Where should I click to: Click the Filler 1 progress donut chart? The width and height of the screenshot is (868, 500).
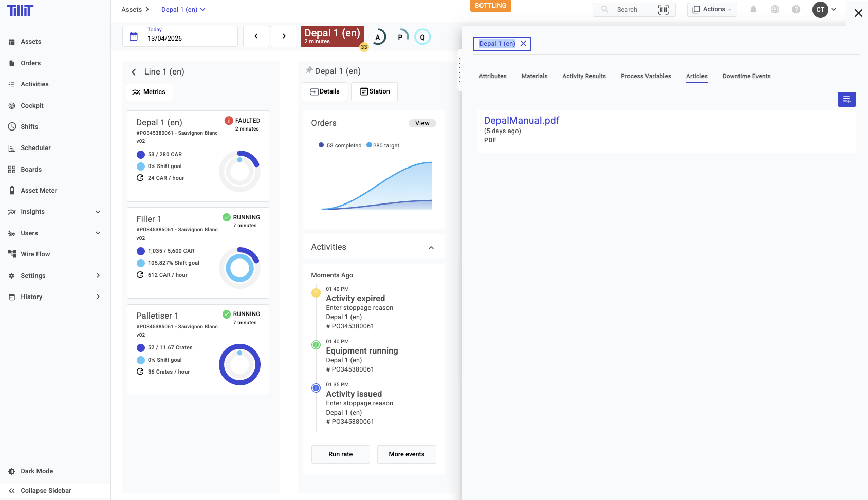239,268
